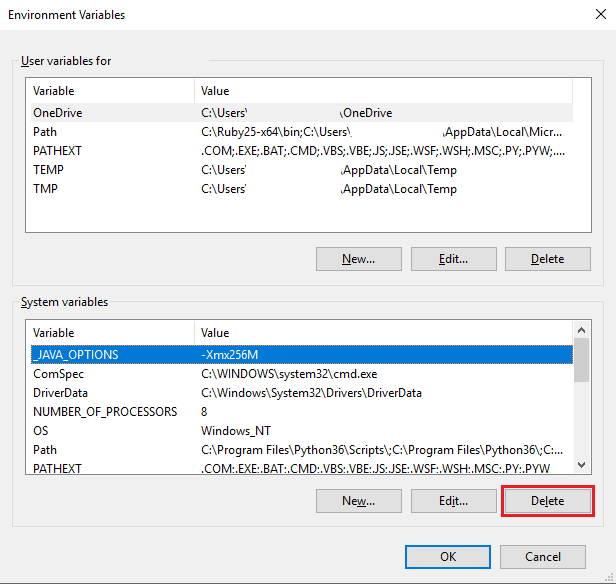This screenshot has width=616, height=584.
Task: Click New button under User variables
Action: (358, 259)
